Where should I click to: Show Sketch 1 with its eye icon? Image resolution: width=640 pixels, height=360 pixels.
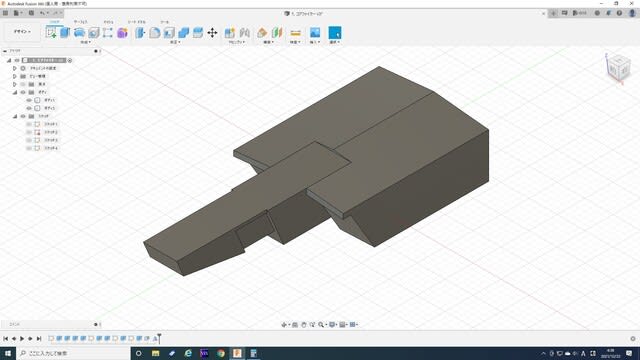coord(29,124)
